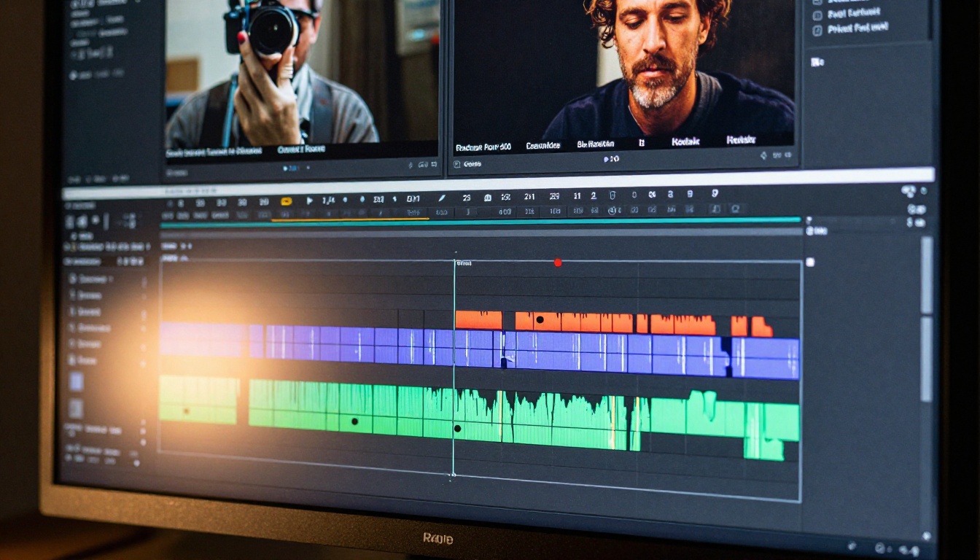980x560 pixels.
Task: Click the play indicator under the right preview monitor
Action: (x=611, y=159)
